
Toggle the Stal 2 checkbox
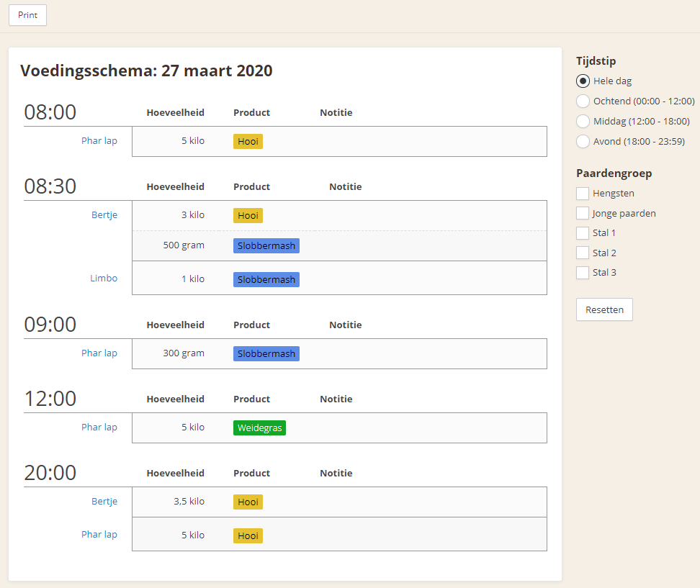pos(583,253)
